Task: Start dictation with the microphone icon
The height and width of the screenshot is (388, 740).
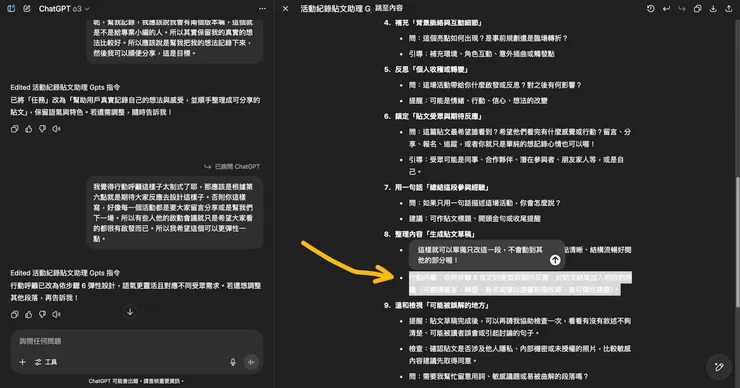Action: coord(233,362)
